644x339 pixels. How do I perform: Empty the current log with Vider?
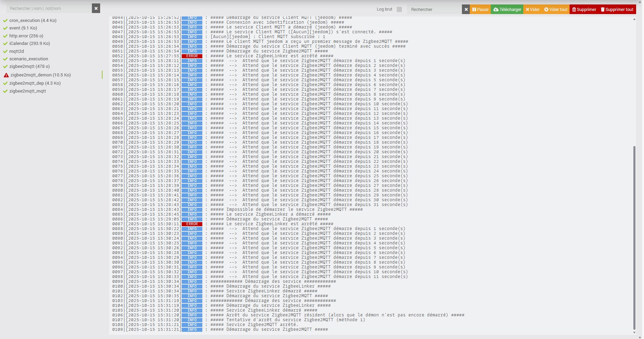click(533, 10)
